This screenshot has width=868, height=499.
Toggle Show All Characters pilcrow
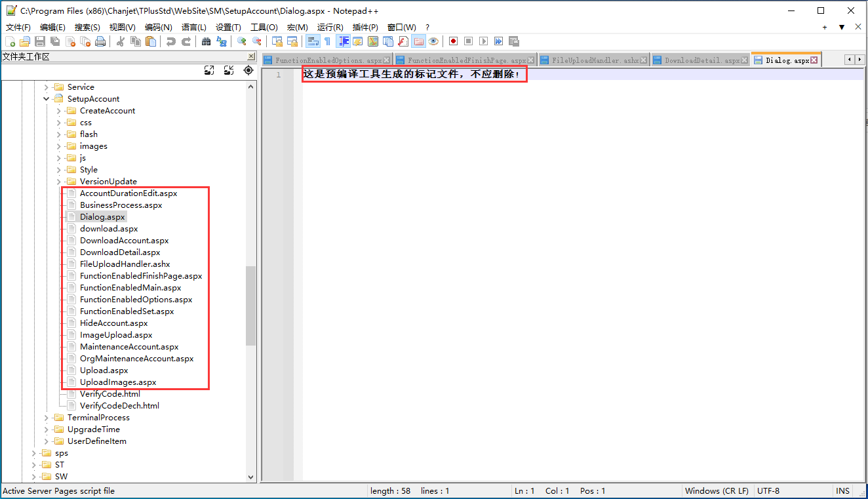(x=327, y=41)
